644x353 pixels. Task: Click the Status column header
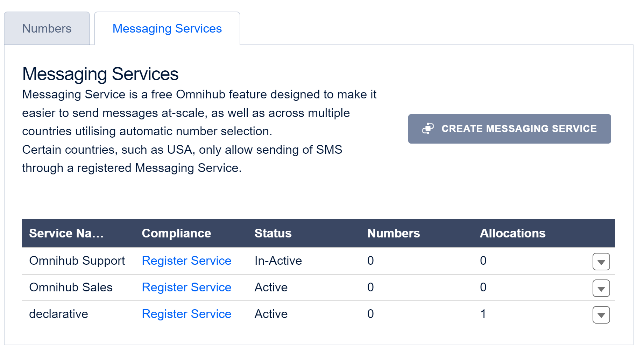(x=273, y=233)
